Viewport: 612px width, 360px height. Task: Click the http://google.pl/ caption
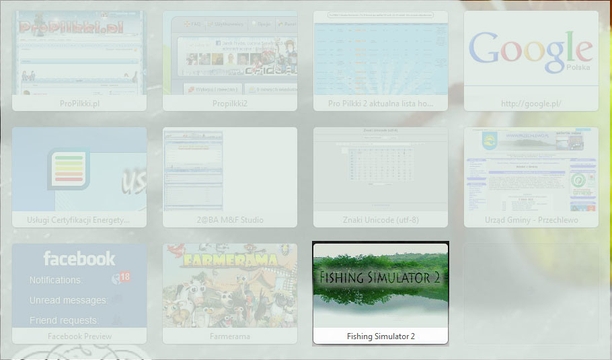click(531, 103)
